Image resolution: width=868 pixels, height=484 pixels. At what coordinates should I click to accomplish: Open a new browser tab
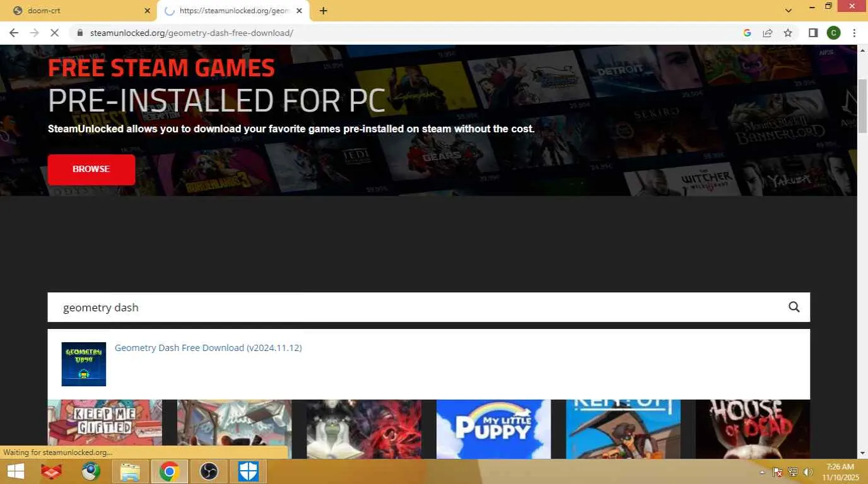pos(323,11)
